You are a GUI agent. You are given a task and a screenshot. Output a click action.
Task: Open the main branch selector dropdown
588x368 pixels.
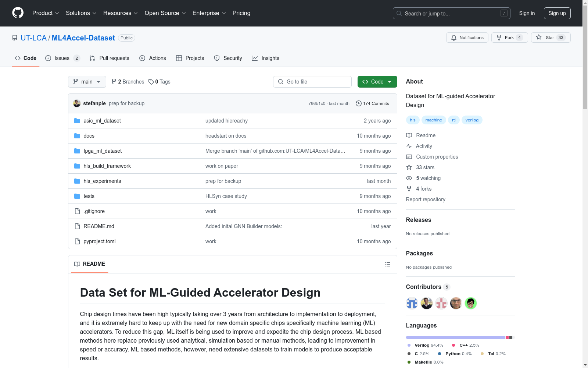tap(87, 82)
